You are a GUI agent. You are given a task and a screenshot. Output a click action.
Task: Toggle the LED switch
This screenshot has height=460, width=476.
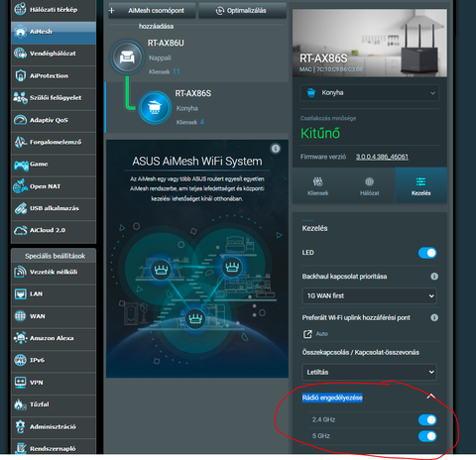(427, 253)
